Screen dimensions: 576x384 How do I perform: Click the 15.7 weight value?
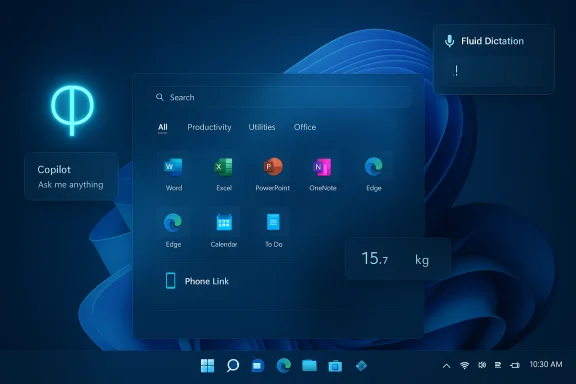pos(375,258)
